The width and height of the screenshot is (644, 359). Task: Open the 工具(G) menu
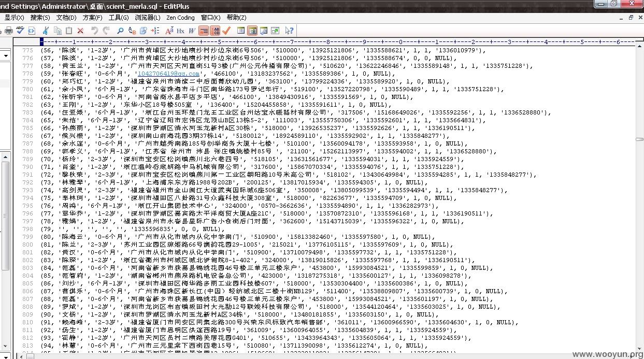[x=119, y=18]
